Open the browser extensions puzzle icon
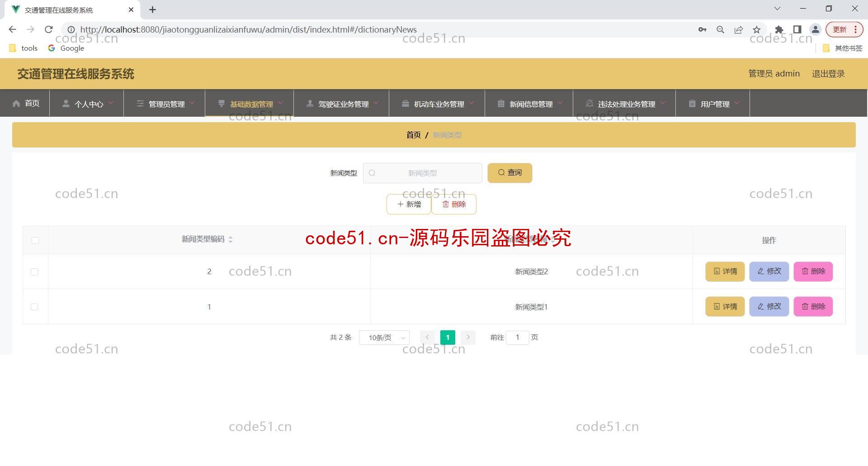Screen dimensions: 868x466 click(779, 29)
